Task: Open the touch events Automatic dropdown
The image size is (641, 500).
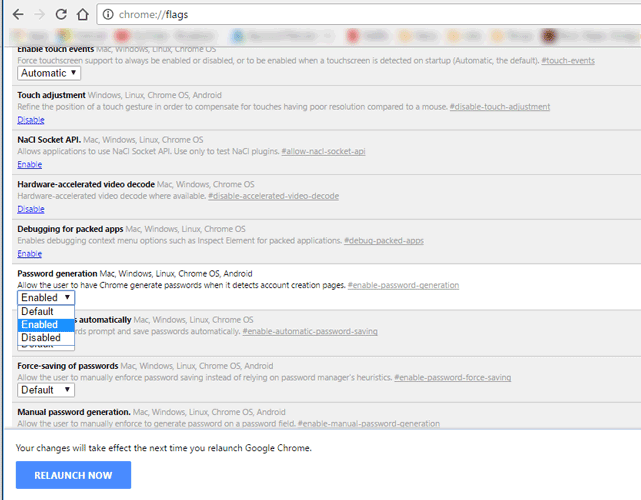Action: tap(49, 73)
